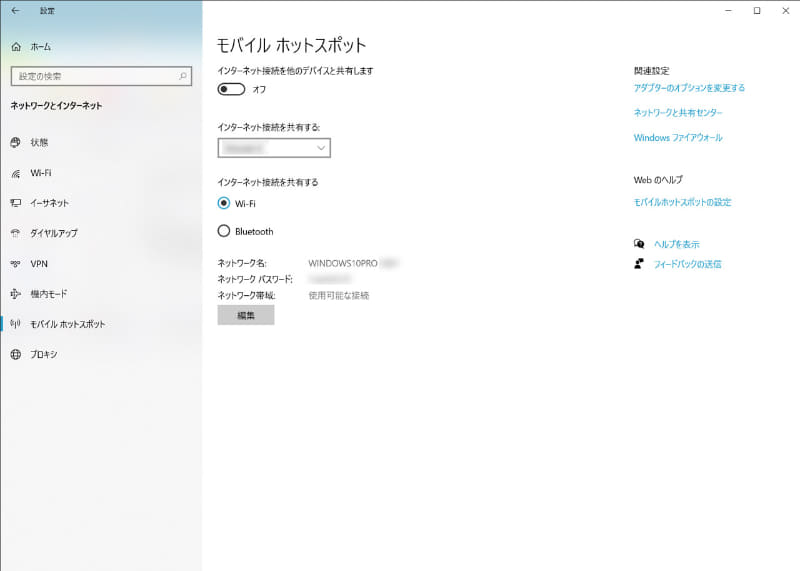Toggle the mobile hotspot switch on
Viewport: 800px width, 571px height.
231,89
